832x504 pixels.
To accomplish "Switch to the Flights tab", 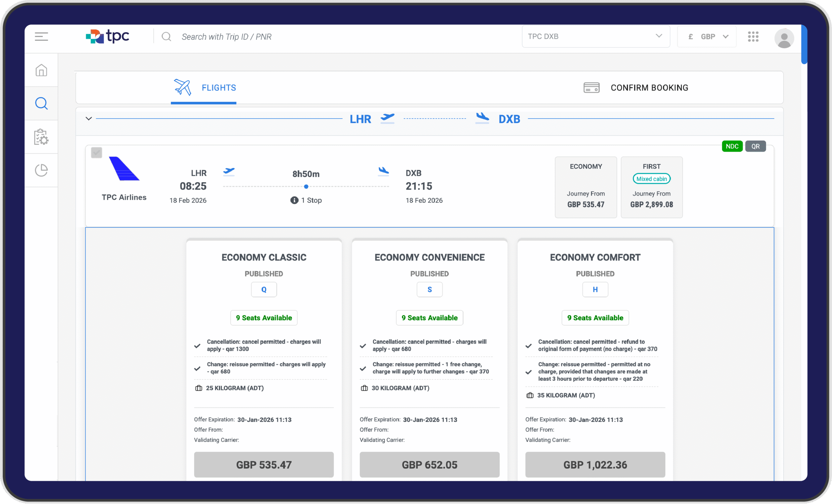I will pos(204,88).
